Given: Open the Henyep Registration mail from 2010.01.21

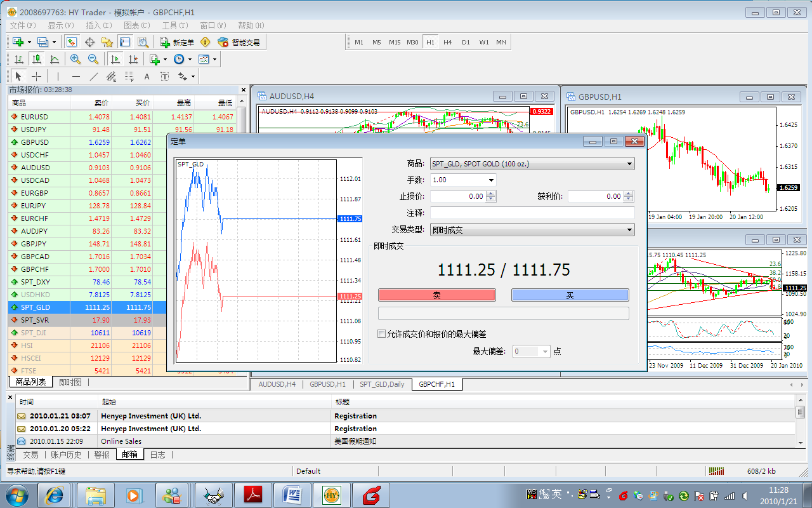Looking at the screenshot, I should pos(406,416).
